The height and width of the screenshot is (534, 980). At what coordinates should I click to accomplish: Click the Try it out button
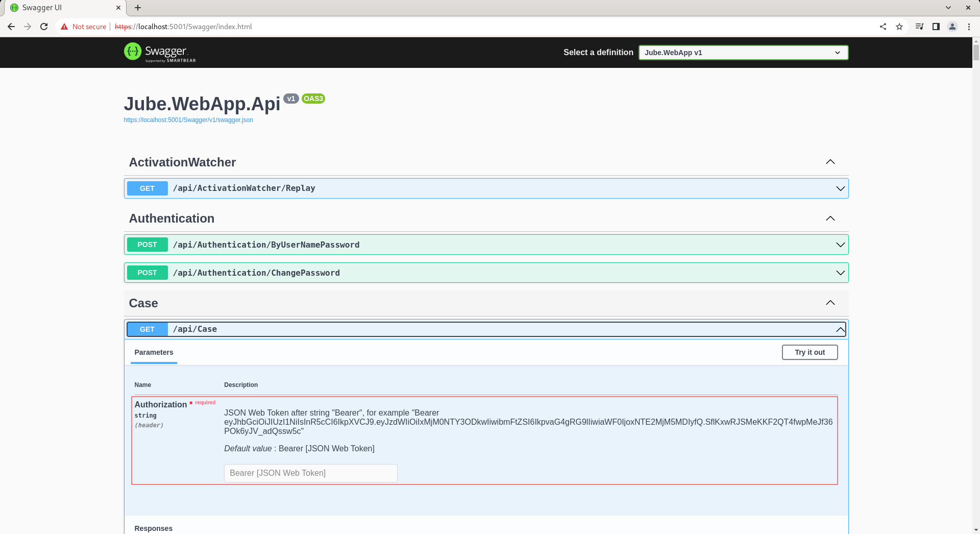(810, 352)
